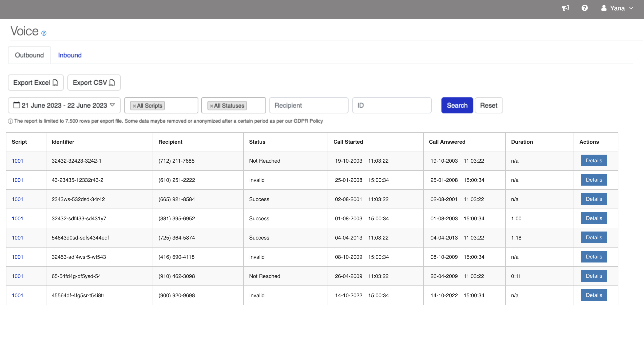644x337 pixels.
Task: Click the calendar icon in date range
Action: [x=17, y=105]
